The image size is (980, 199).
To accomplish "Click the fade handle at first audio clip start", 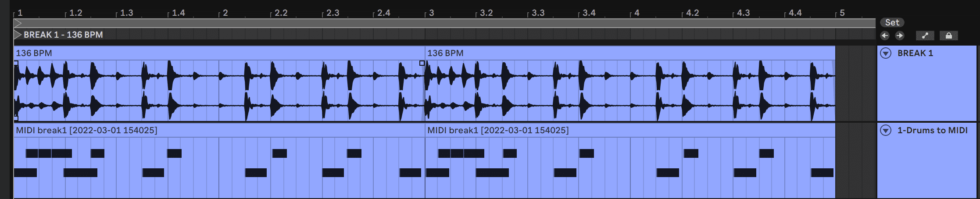I will point(16,63).
